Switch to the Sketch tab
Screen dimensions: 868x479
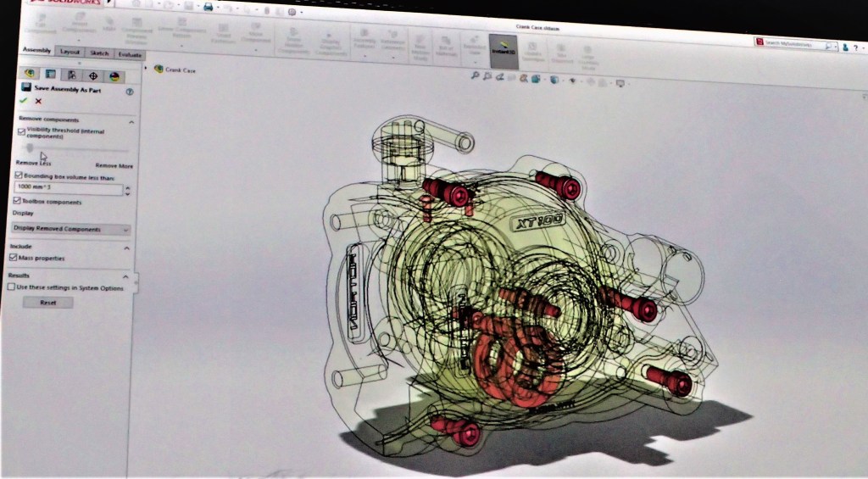[x=99, y=52]
